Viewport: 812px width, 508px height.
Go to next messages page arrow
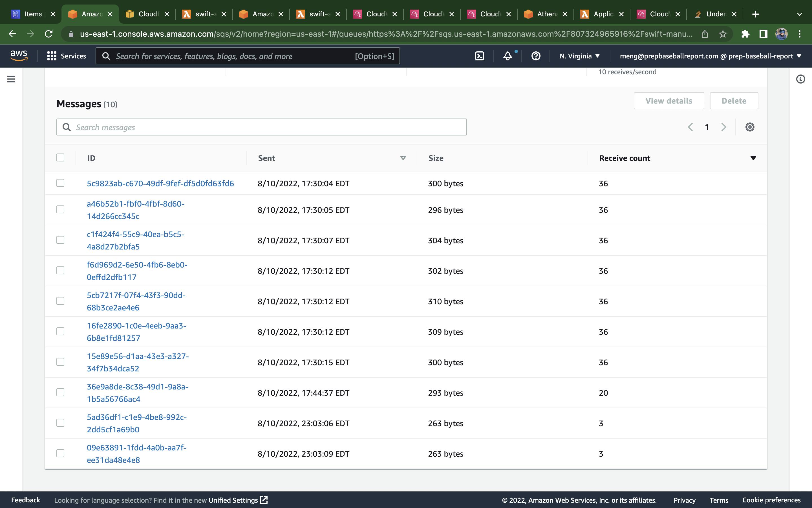tap(724, 127)
